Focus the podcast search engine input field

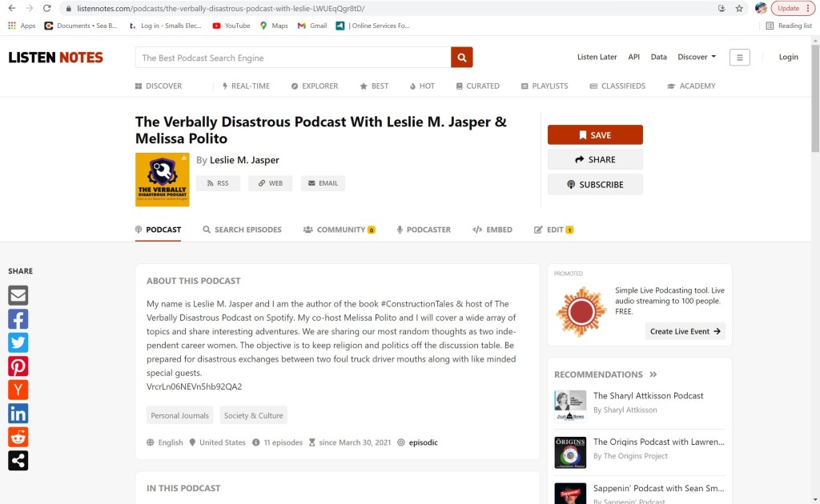pyautogui.click(x=293, y=58)
